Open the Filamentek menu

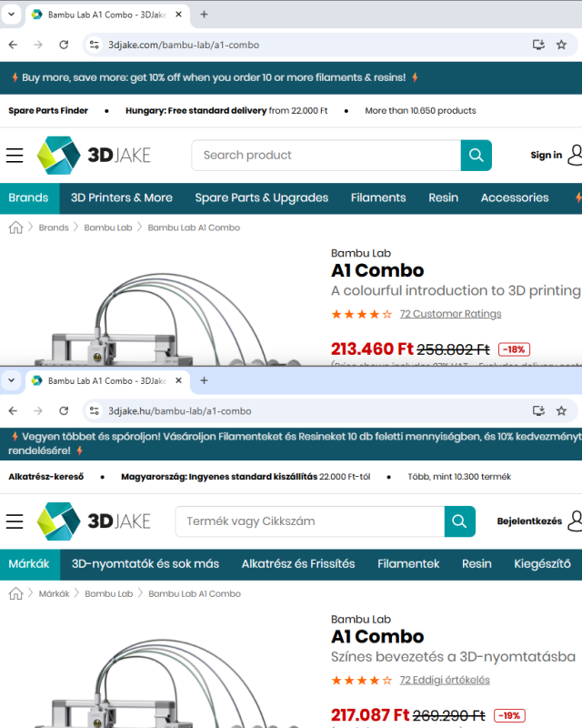point(408,564)
